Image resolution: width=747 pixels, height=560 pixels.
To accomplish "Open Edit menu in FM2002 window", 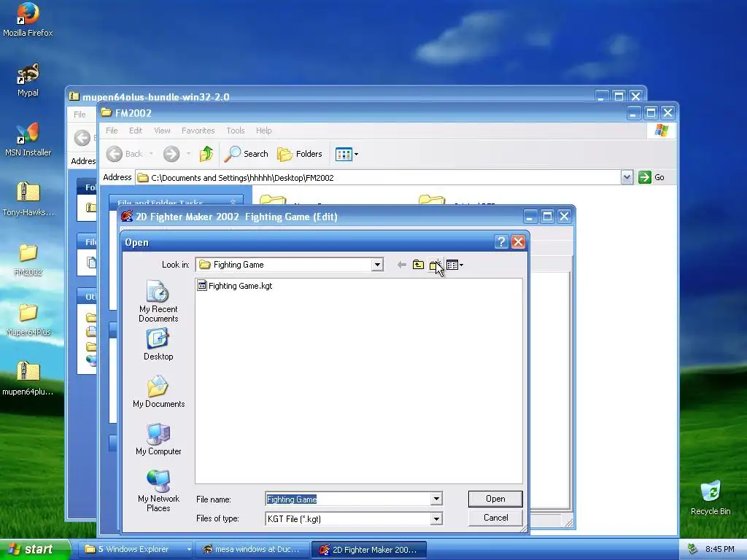I will click(136, 131).
